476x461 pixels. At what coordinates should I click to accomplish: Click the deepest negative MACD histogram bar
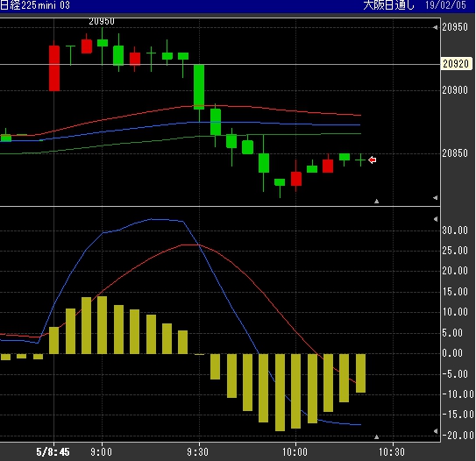pos(280,393)
